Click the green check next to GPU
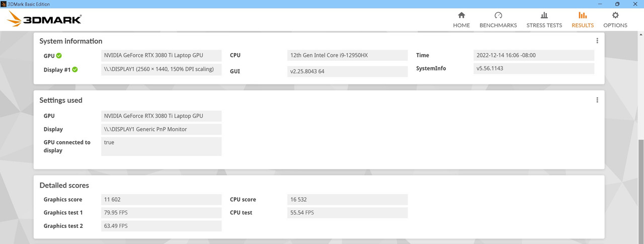 pyautogui.click(x=59, y=55)
